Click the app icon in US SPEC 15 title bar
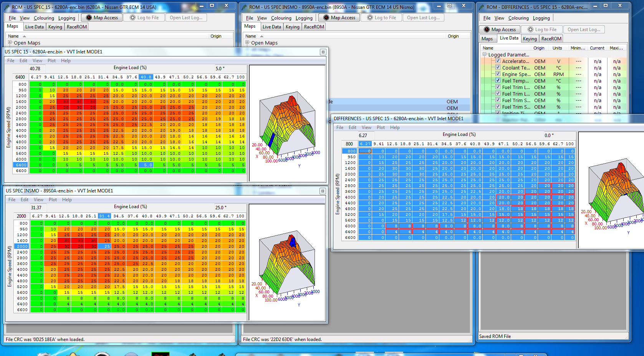644x356 pixels. tap(7, 7)
